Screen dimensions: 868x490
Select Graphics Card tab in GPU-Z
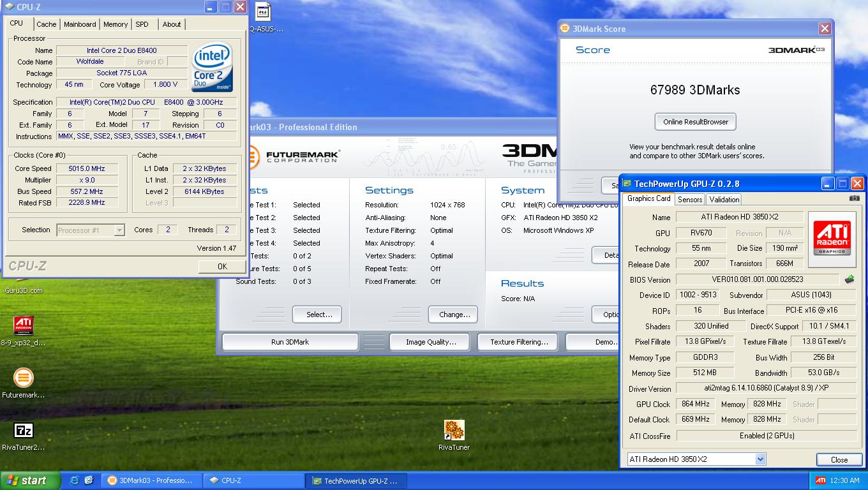[x=648, y=198]
